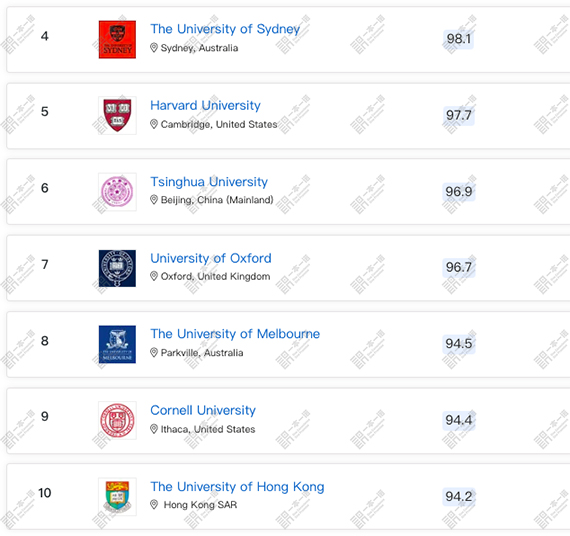Click the location pin beside Sydney, Australia
The height and width of the screenshot is (536, 570).
click(x=154, y=48)
